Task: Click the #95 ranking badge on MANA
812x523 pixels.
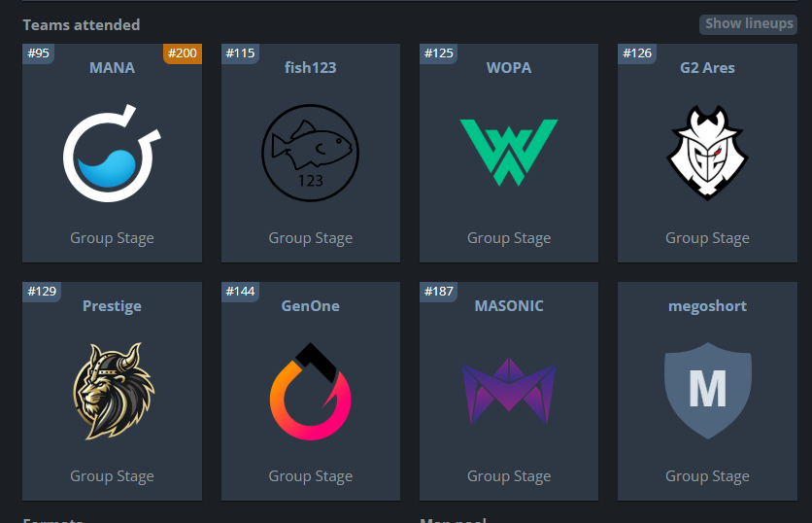Action: (39, 52)
